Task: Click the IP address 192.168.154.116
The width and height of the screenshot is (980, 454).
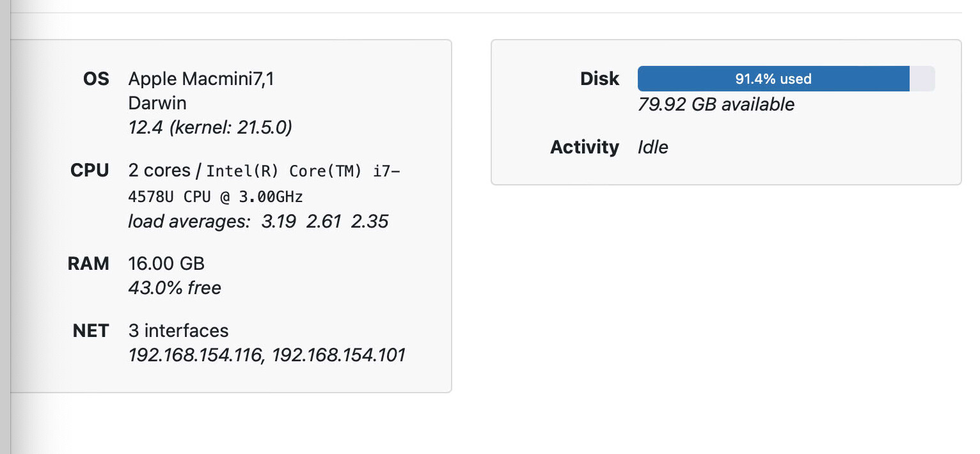Action: pos(196,355)
